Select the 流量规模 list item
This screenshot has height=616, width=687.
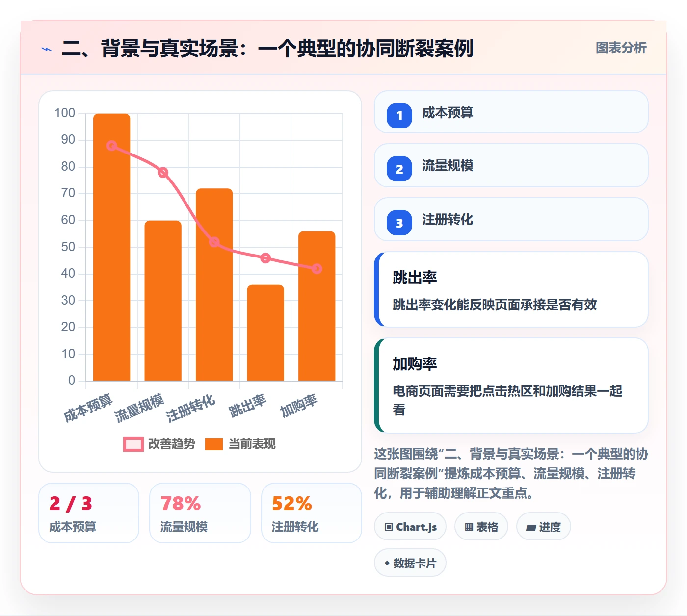tap(511, 165)
